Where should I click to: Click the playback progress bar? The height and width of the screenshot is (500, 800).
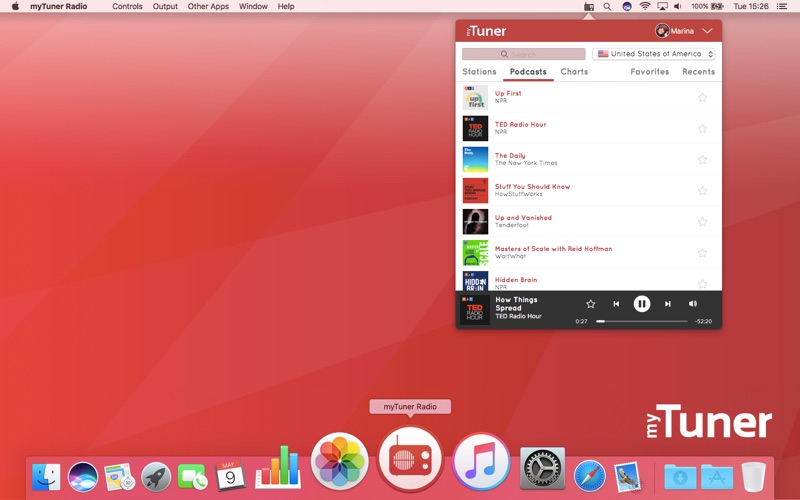(642, 321)
